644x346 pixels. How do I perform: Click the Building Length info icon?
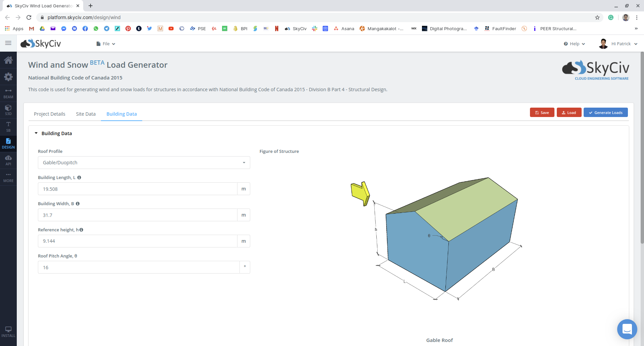click(79, 178)
